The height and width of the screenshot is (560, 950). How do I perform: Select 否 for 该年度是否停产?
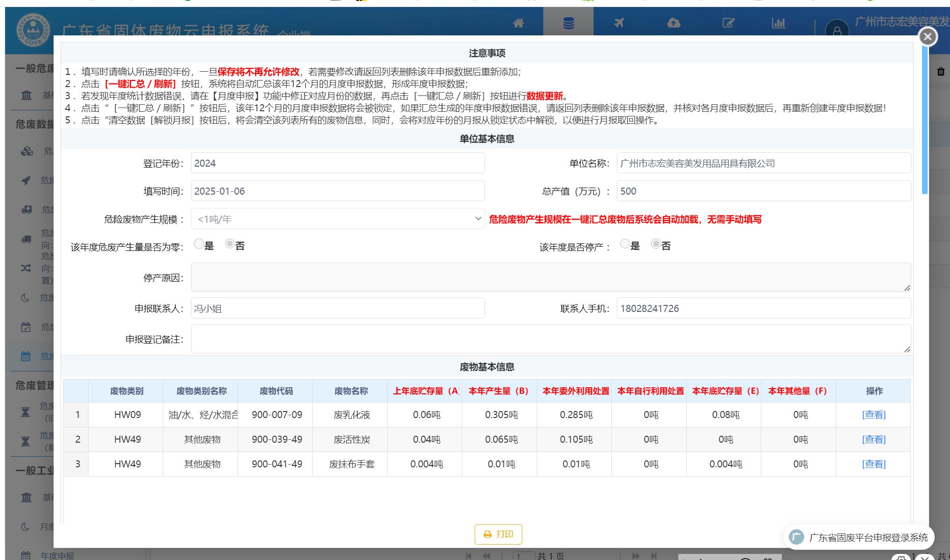[656, 244]
